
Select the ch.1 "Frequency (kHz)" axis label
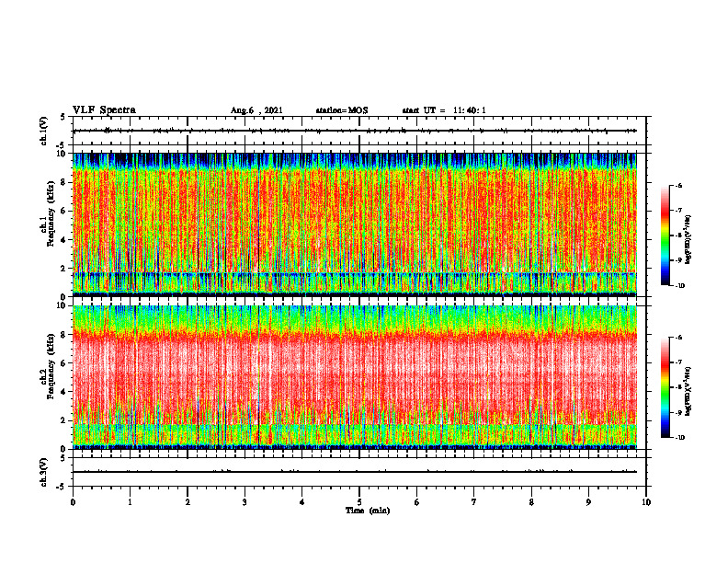51,213
